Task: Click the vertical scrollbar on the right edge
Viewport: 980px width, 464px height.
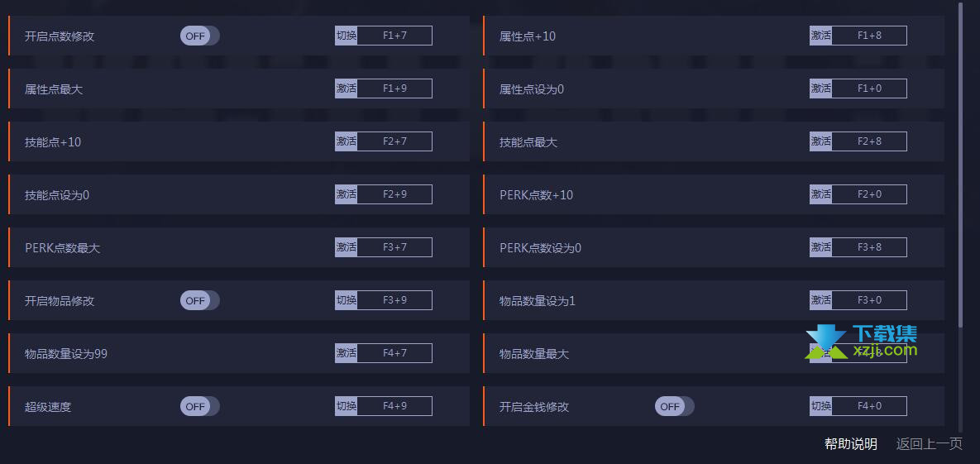Action: tap(961, 165)
